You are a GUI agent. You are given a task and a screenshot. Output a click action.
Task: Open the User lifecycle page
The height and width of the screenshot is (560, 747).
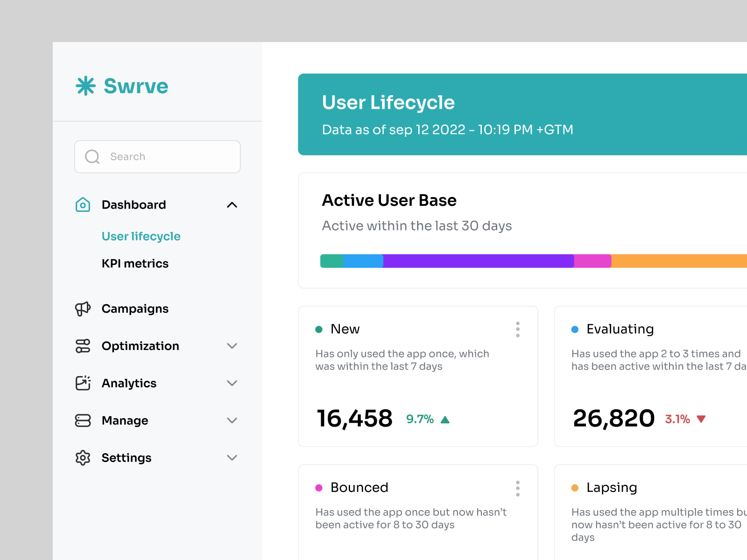coord(141,236)
